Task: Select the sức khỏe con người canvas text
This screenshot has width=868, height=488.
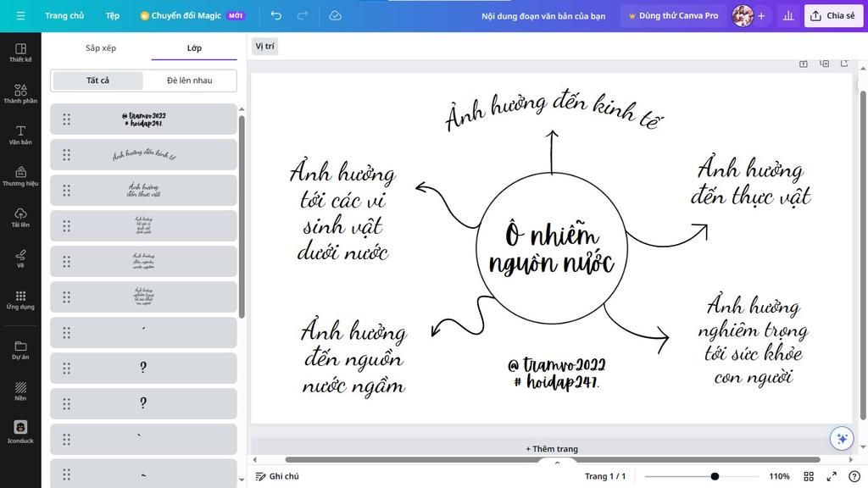Action: [x=753, y=341]
